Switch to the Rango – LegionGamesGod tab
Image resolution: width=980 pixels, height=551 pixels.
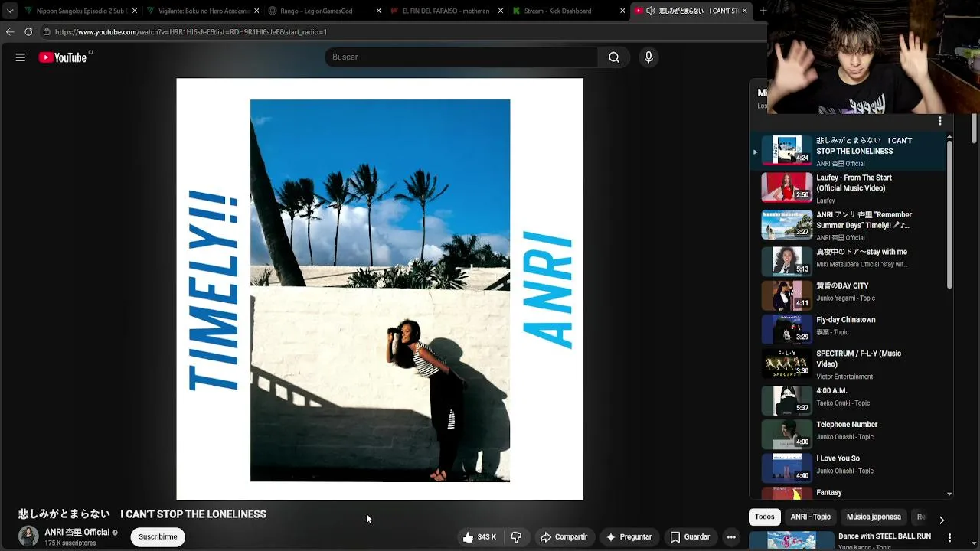coord(315,11)
